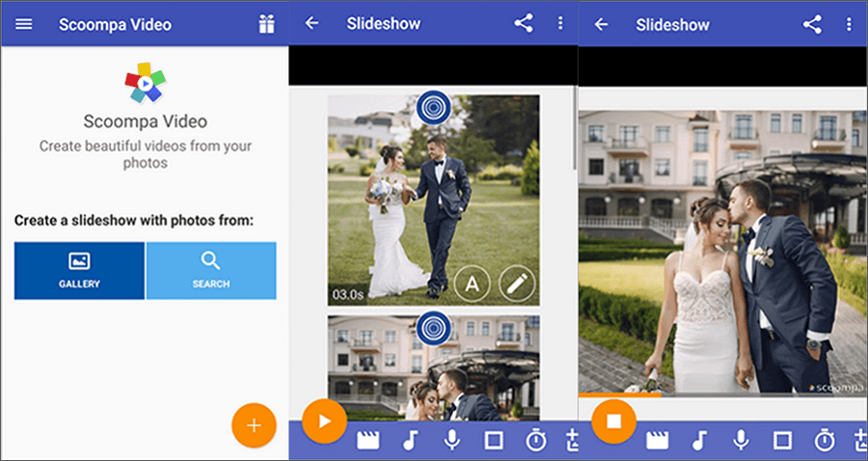Screen dimensions: 868x461
Task: Tap the orange plus button to add slideshow
Action: pos(254,425)
